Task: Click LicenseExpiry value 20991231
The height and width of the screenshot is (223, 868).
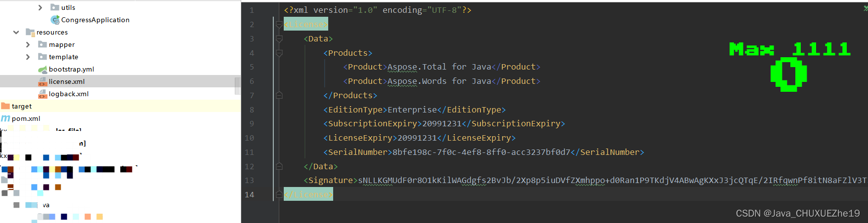Action: 417,138
